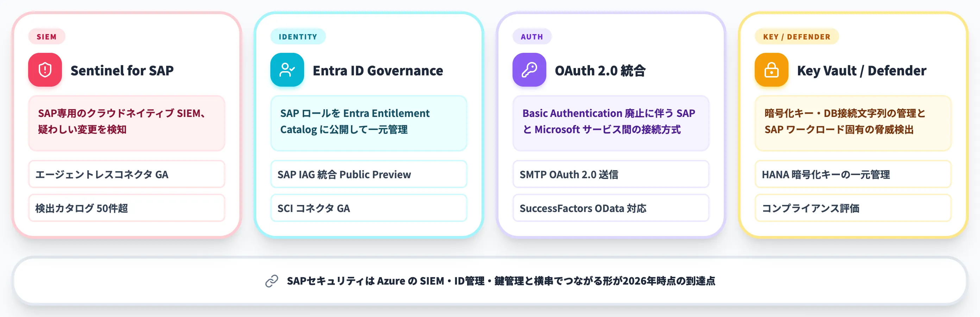The width and height of the screenshot is (980, 317).
Task: Click the chain link icon in the bottom banner
Action: [x=272, y=281]
